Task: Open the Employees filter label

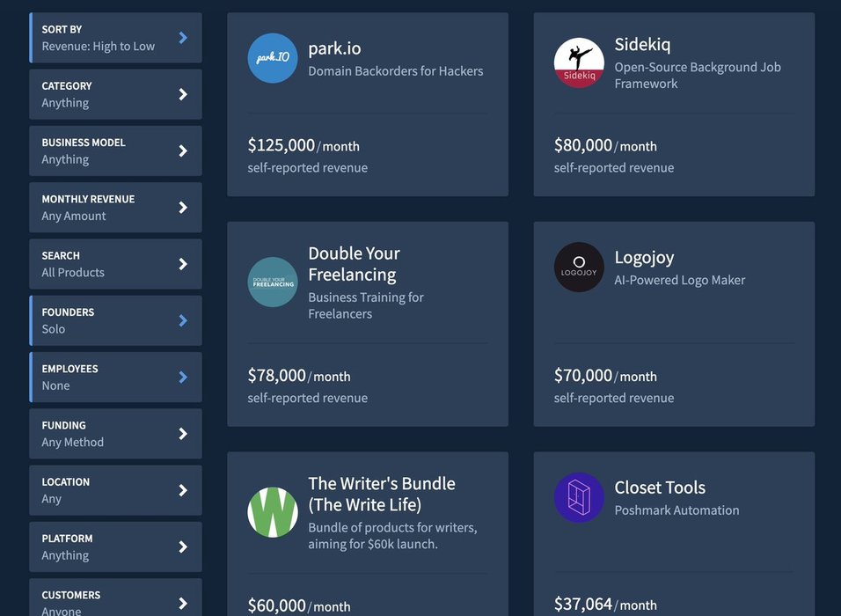Action: tap(69, 369)
